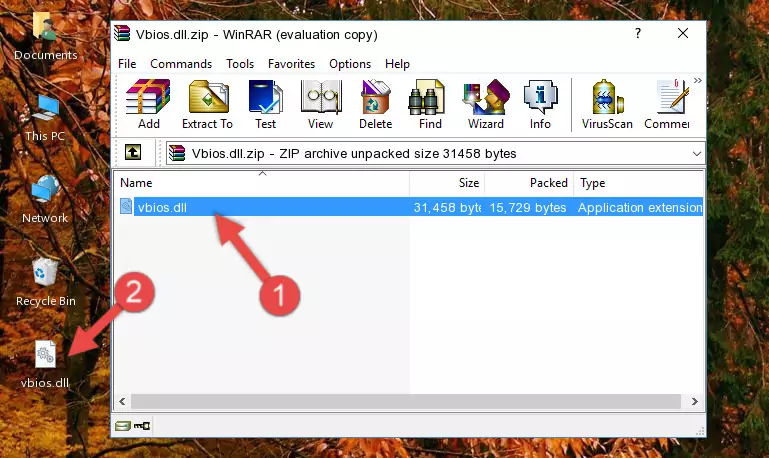This screenshot has height=458, width=769.
Task: Open the Tools menu
Action: tap(240, 64)
